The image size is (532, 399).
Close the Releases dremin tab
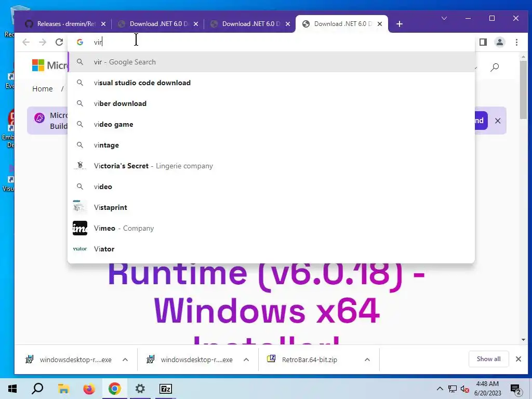103,24
